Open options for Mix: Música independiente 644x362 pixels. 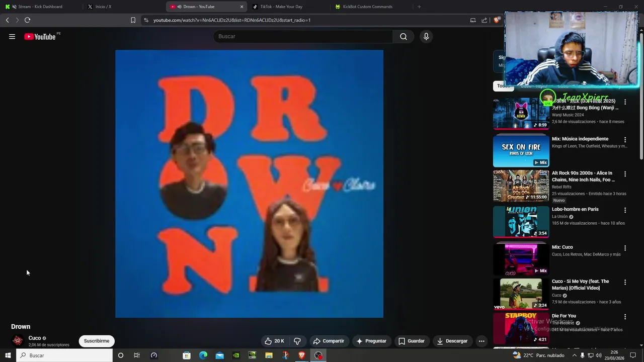pos(625,140)
